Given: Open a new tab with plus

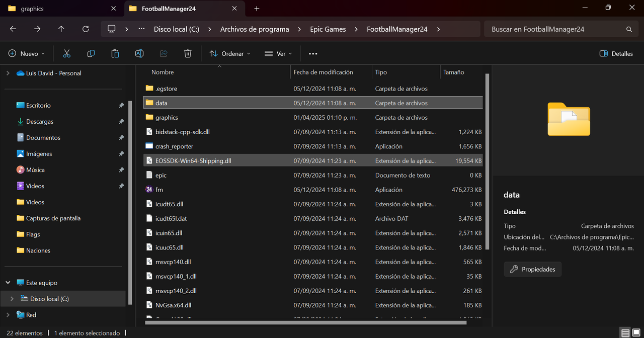Looking at the screenshot, I should [257, 9].
